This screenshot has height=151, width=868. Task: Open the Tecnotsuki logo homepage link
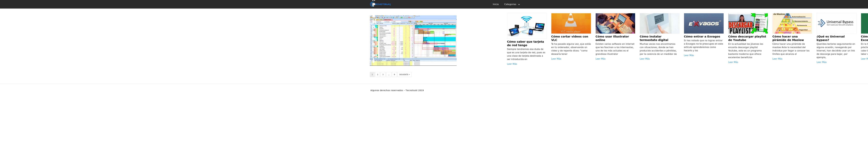click(380, 4)
